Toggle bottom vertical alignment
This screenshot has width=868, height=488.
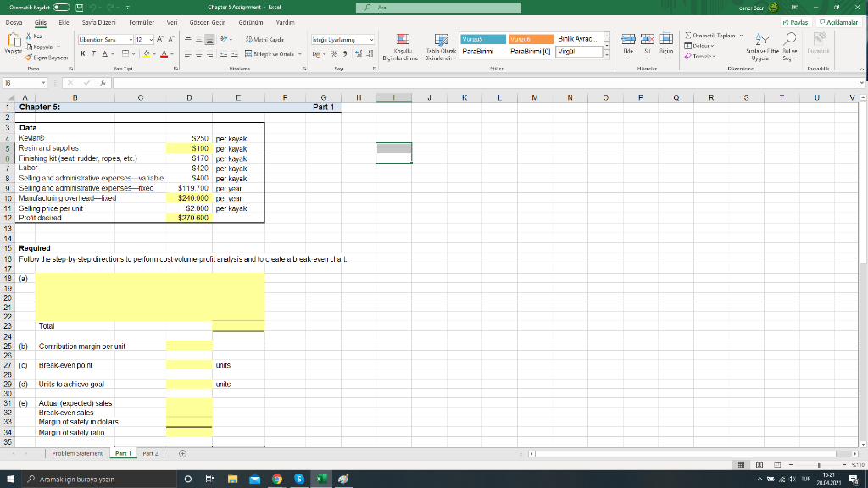coord(209,39)
